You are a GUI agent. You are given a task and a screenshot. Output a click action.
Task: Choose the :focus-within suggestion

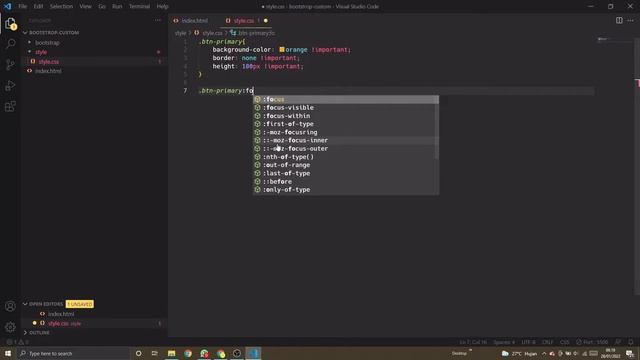(346, 116)
